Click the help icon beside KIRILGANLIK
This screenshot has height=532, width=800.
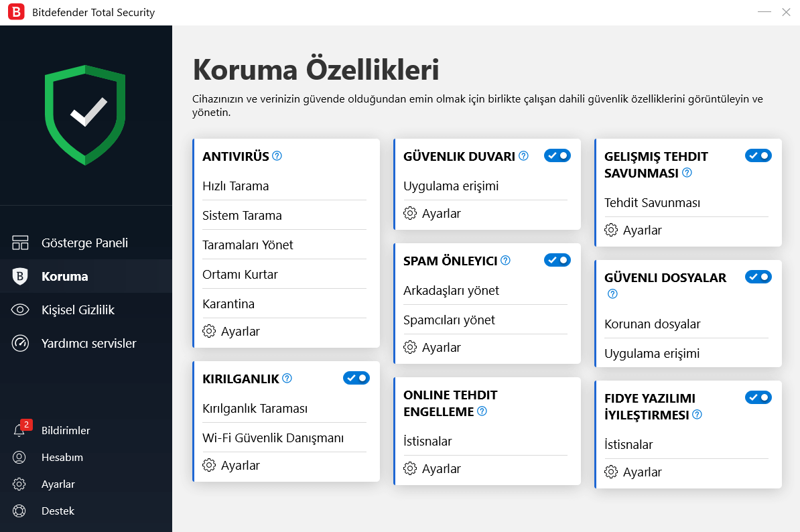pos(287,379)
